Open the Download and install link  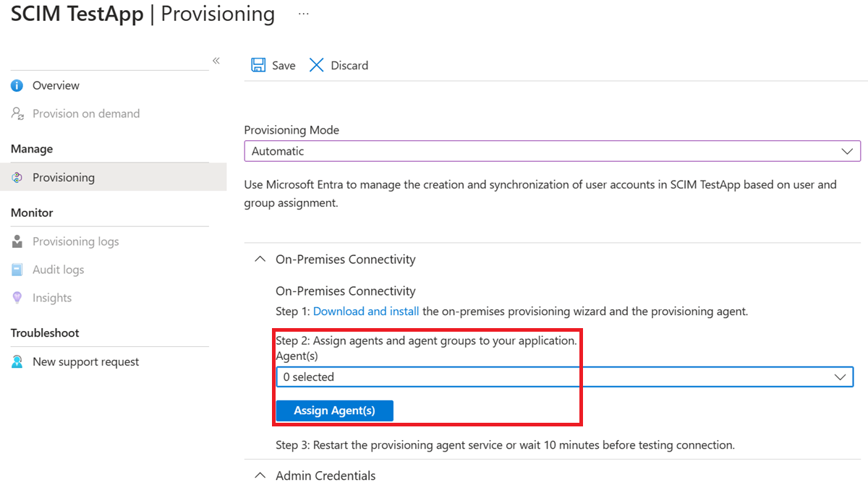tap(365, 311)
